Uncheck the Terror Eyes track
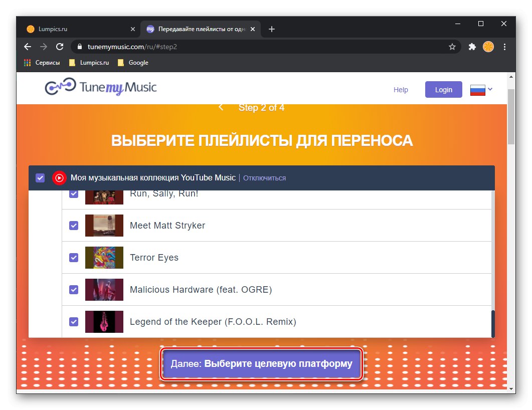 pos(74,258)
